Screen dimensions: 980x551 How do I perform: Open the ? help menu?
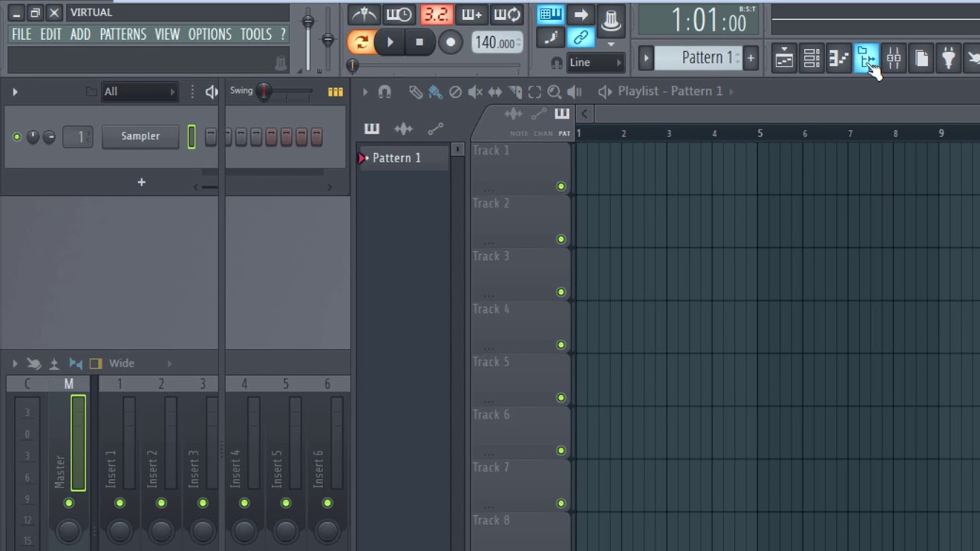[283, 34]
